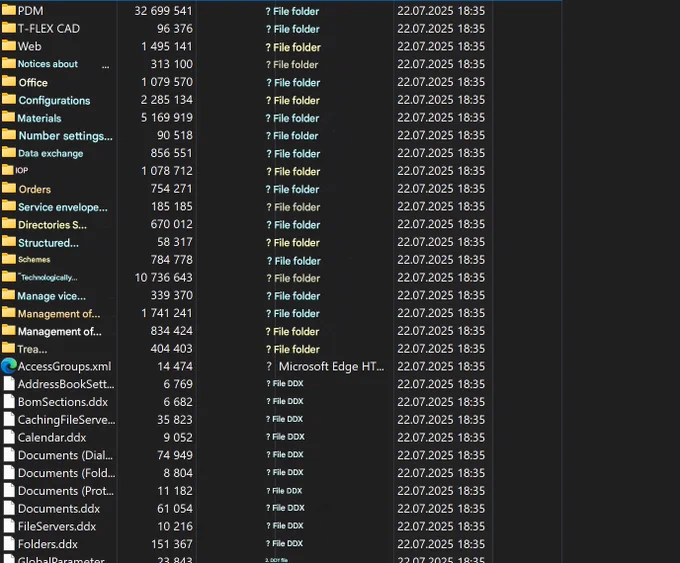Screen dimensions: 680x563
Task: Click the Data exchange folder icon
Action: (9, 152)
